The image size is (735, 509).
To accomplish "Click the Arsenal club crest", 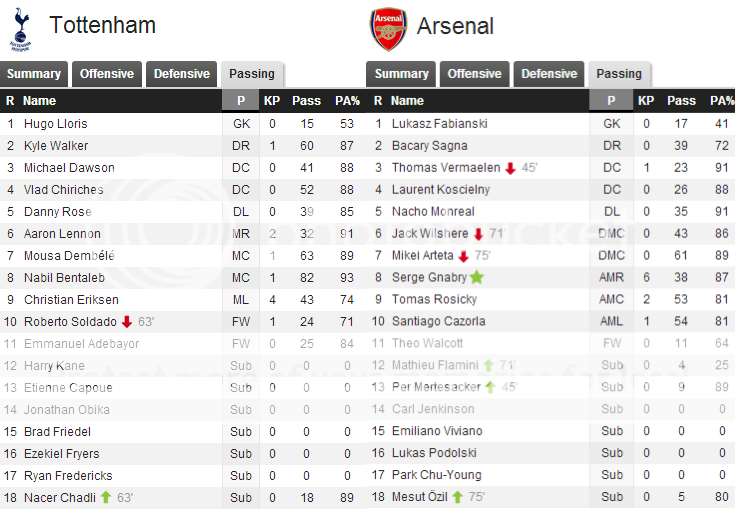I will pos(388,28).
